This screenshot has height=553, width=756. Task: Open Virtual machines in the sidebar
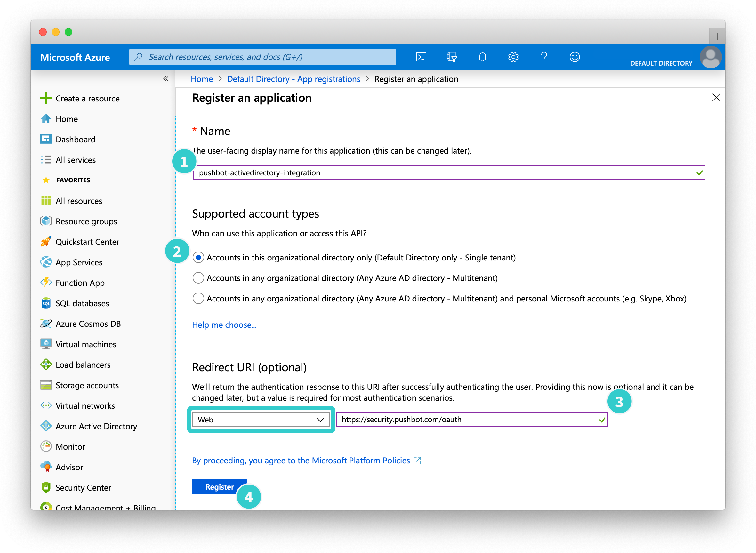pos(86,344)
